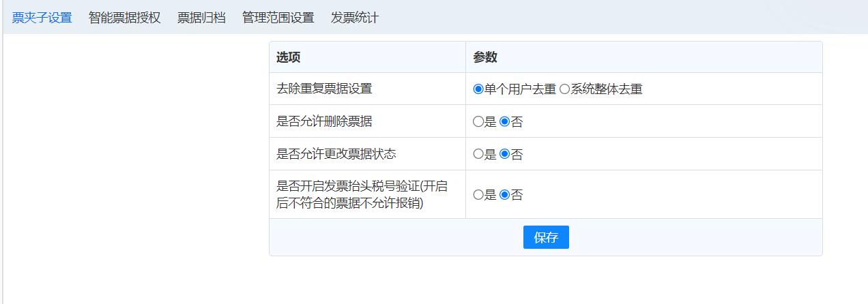Click the blue 保存 button

tap(546, 237)
